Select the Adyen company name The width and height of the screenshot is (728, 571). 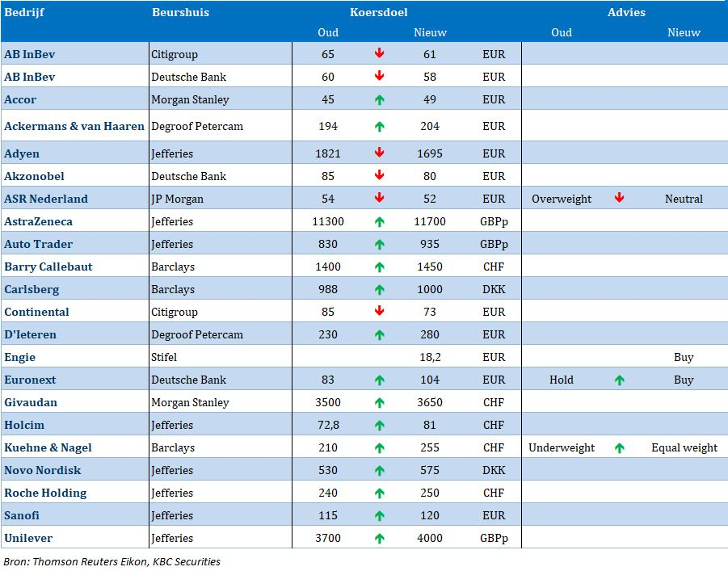coord(22,153)
